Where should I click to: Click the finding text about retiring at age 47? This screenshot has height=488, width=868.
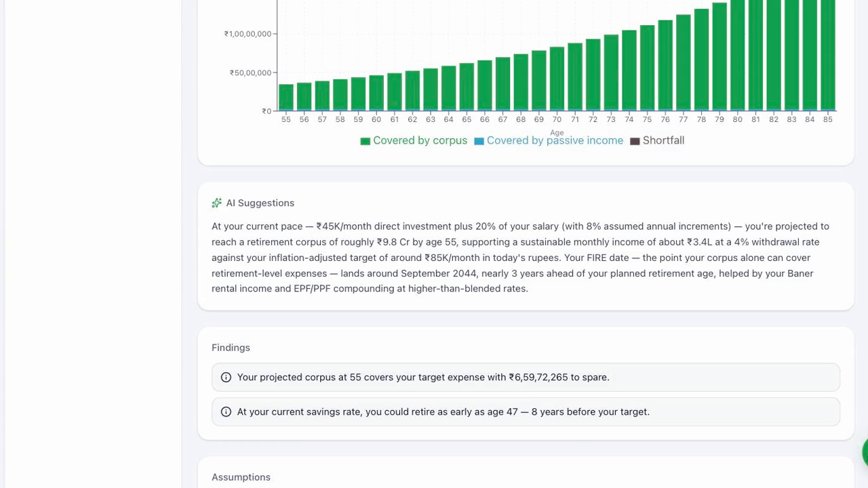[x=443, y=412]
